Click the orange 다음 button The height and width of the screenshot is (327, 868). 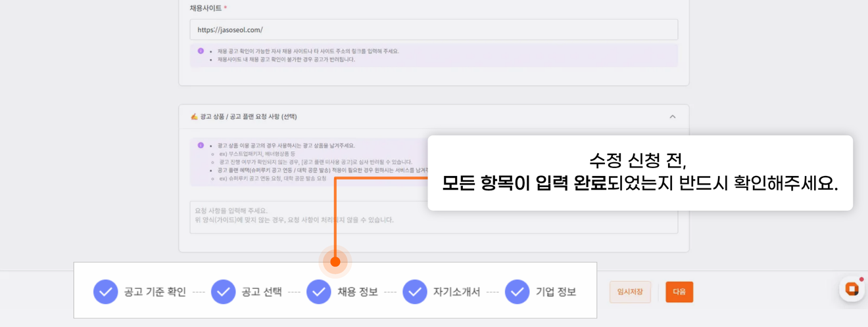point(679,292)
